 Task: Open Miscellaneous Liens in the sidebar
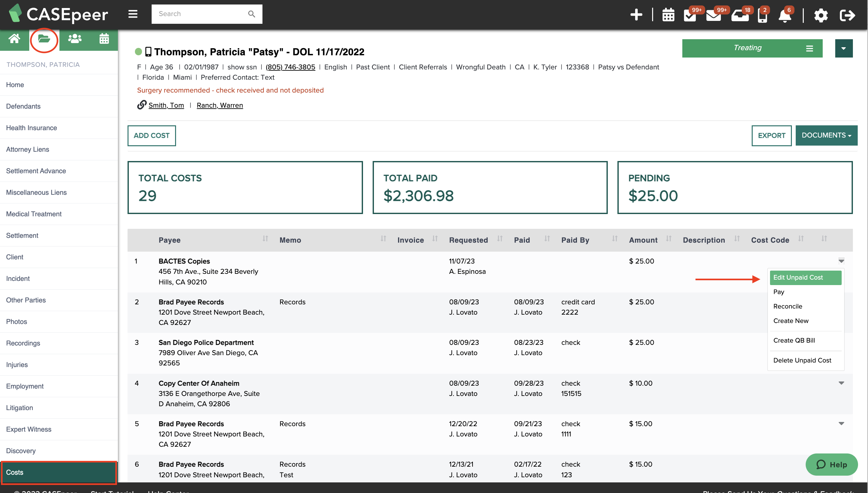pos(59,192)
